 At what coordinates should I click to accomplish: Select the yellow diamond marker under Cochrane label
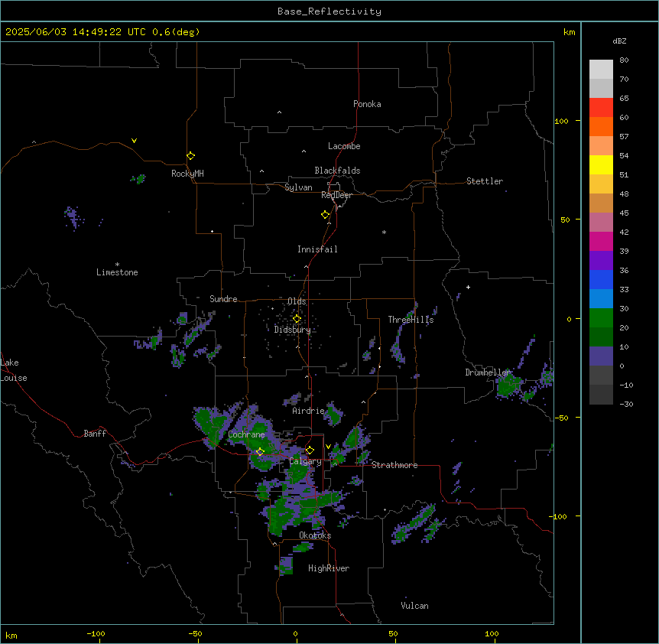(260, 452)
